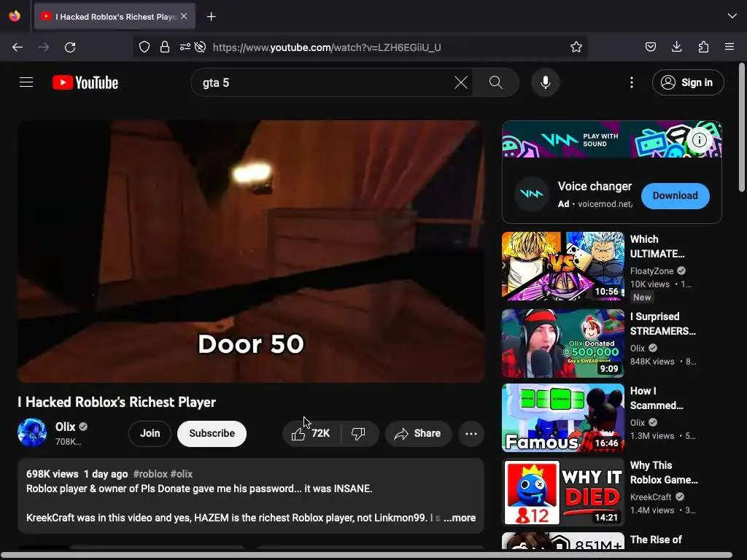Viewport: 747px width, 560px height.
Task: Open 'I Surprised STREAMERS...' thumbnail
Action: click(x=562, y=343)
